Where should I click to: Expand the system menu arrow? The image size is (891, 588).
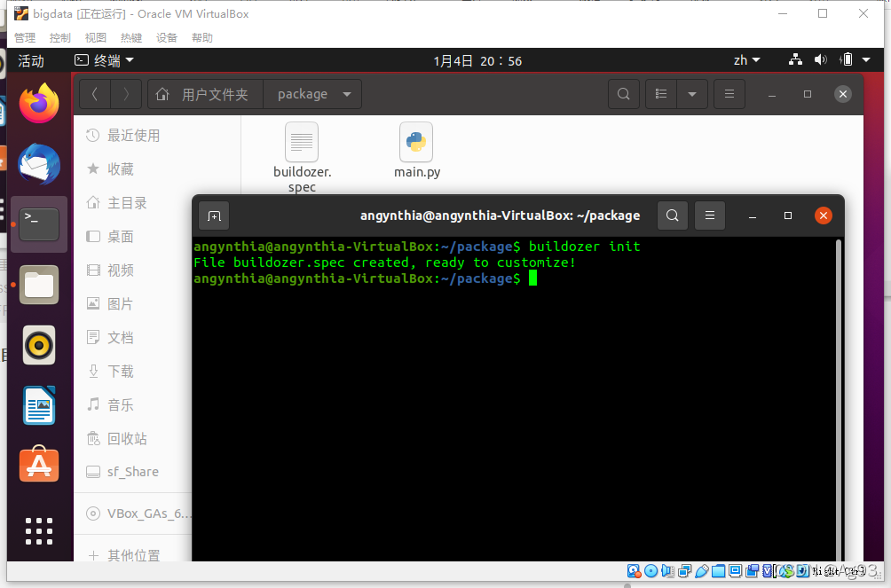pyautogui.click(x=866, y=59)
